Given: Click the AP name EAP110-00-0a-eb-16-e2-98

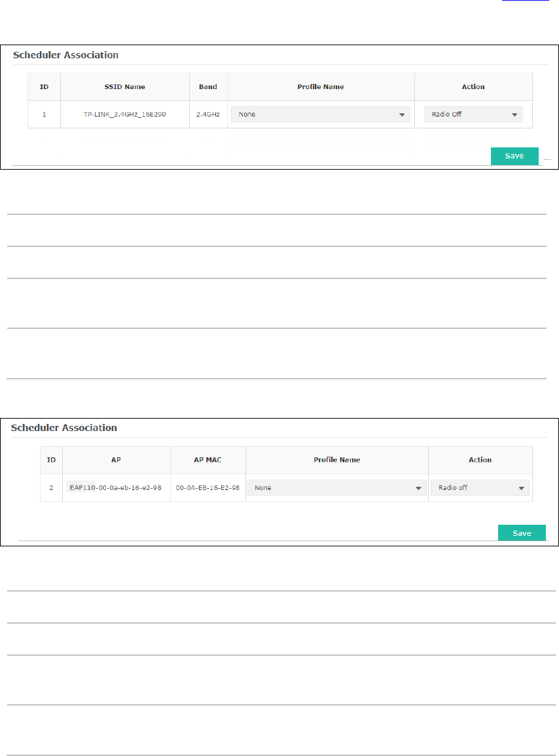Looking at the screenshot, I should tap(116, 488).
